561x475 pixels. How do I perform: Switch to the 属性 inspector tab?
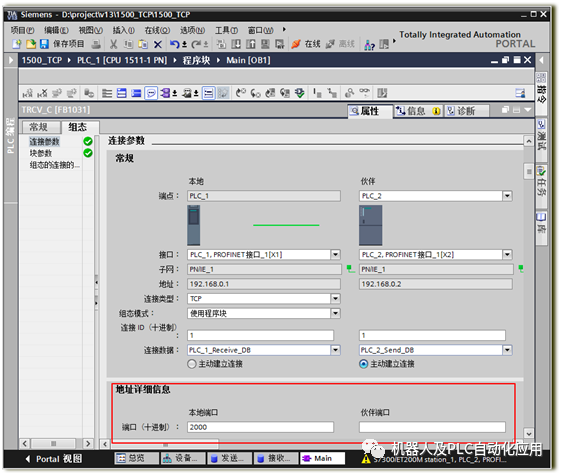click(x=370, y=111)
